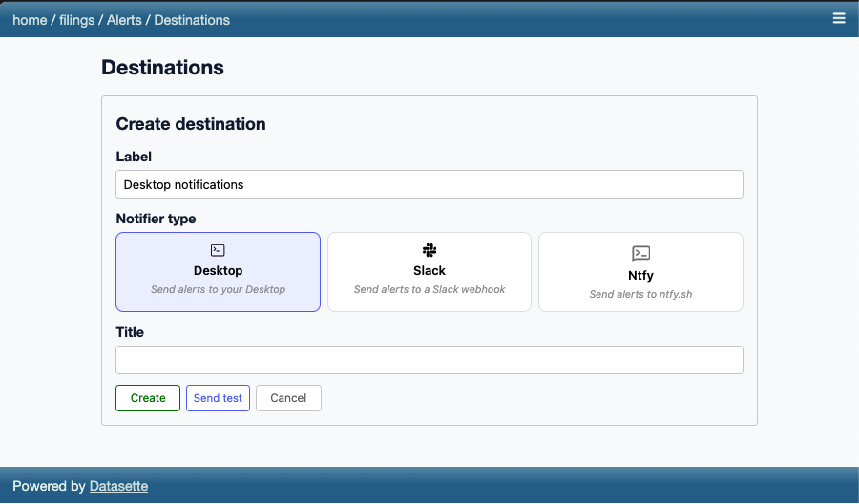Click the Ntfy terminal prompt icon
The image size is (859, 504).
coord(640,253)
